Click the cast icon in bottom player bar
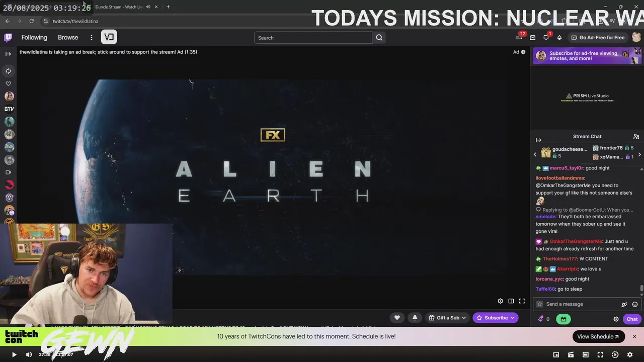Screen dimensions: 644x362 571,354
